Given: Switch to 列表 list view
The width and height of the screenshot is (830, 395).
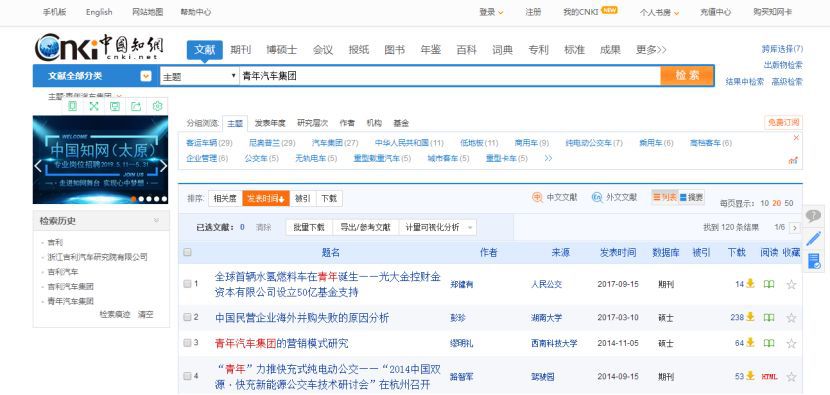Looking at the screenshot, I should tap(664, 198).
